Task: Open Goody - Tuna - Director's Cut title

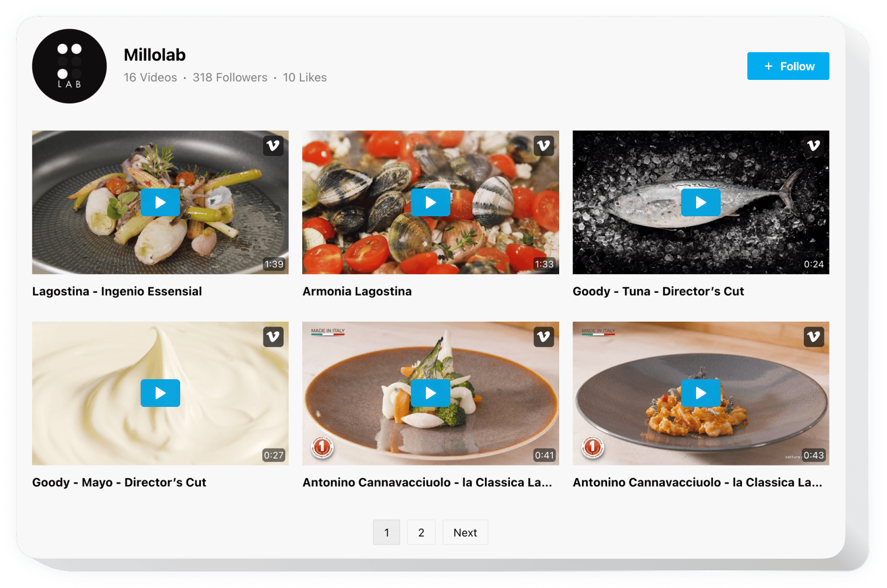Action: point(658,291)
